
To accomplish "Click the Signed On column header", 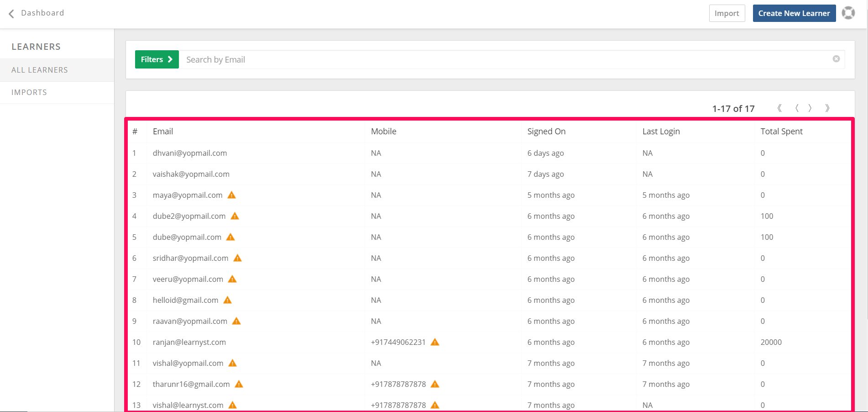I will pyautogui.click(x=546, y=132).
